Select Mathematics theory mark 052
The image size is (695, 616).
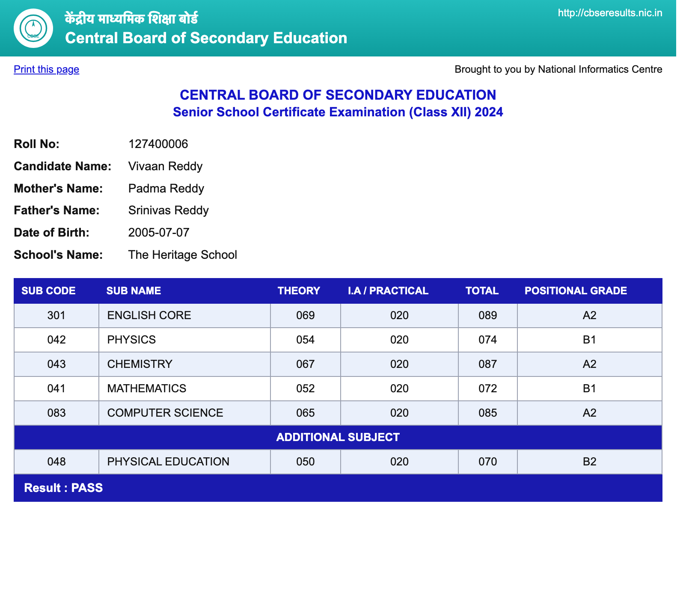(306, 389)
